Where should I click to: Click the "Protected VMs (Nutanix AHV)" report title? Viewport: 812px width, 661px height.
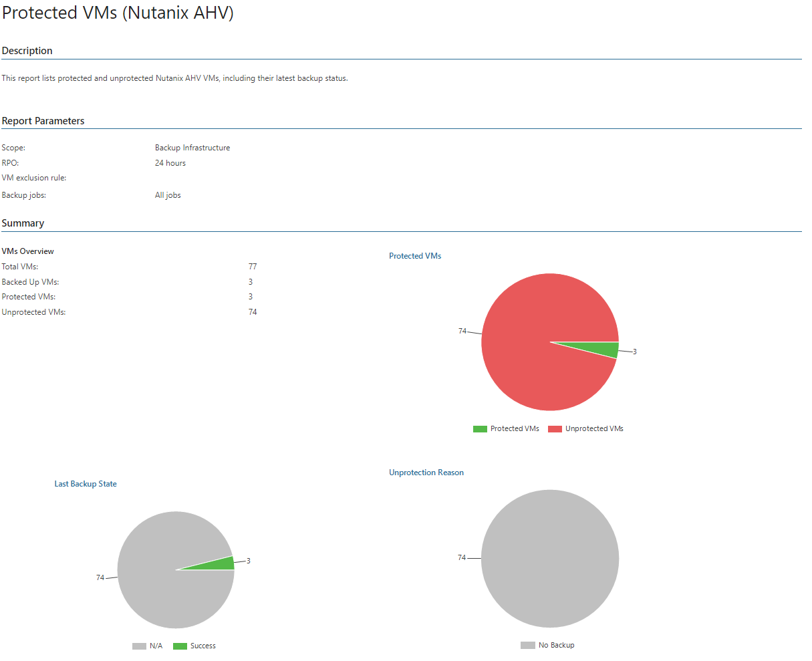tap(118, 13)
